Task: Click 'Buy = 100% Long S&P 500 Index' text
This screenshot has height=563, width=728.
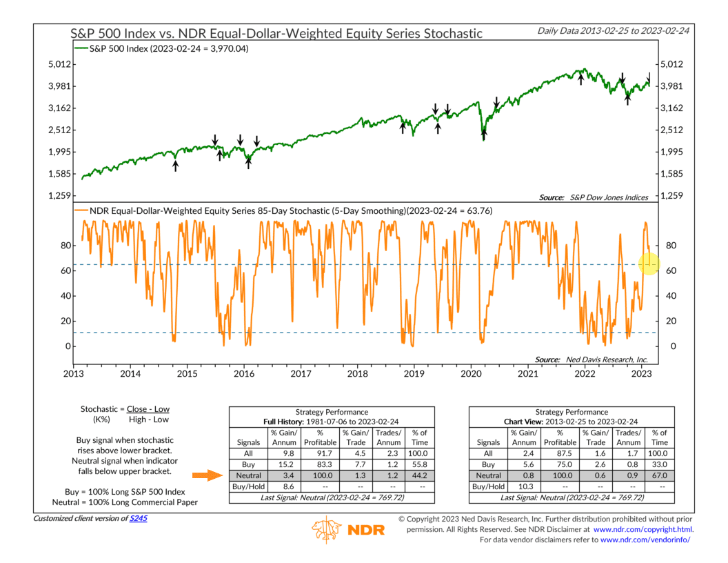Action: click(x=125, y=491)
